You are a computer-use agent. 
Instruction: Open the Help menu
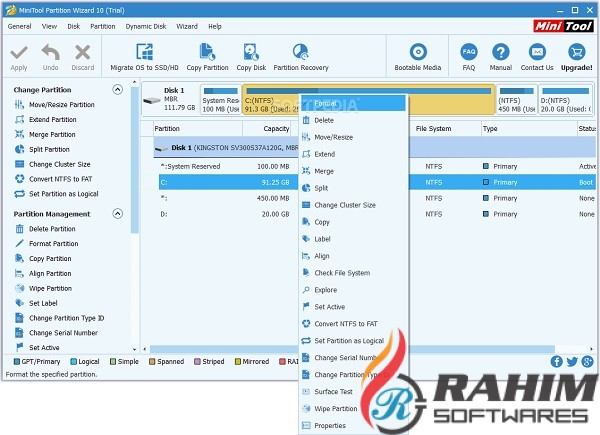click(215, 26)
